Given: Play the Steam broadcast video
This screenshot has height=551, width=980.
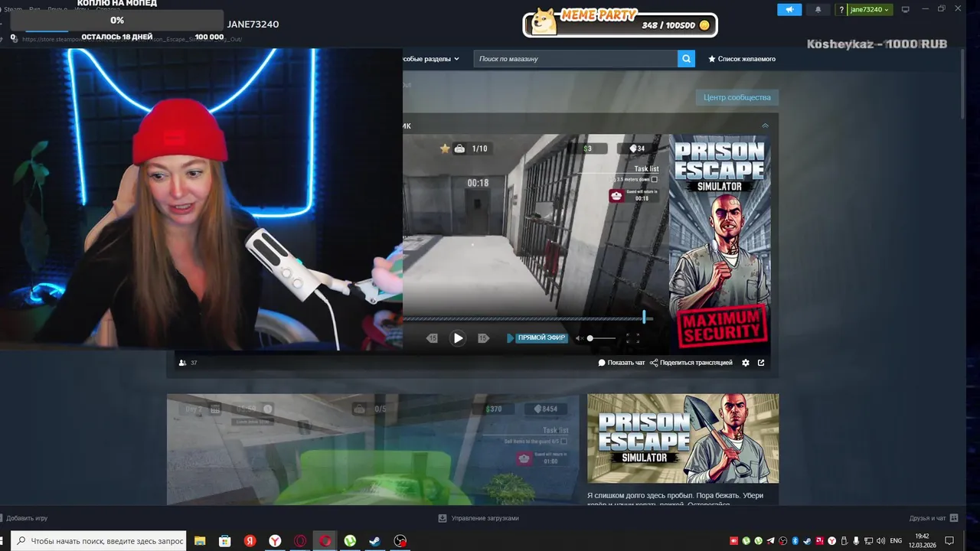Looking at the screenshot, I should click(458, 337).
